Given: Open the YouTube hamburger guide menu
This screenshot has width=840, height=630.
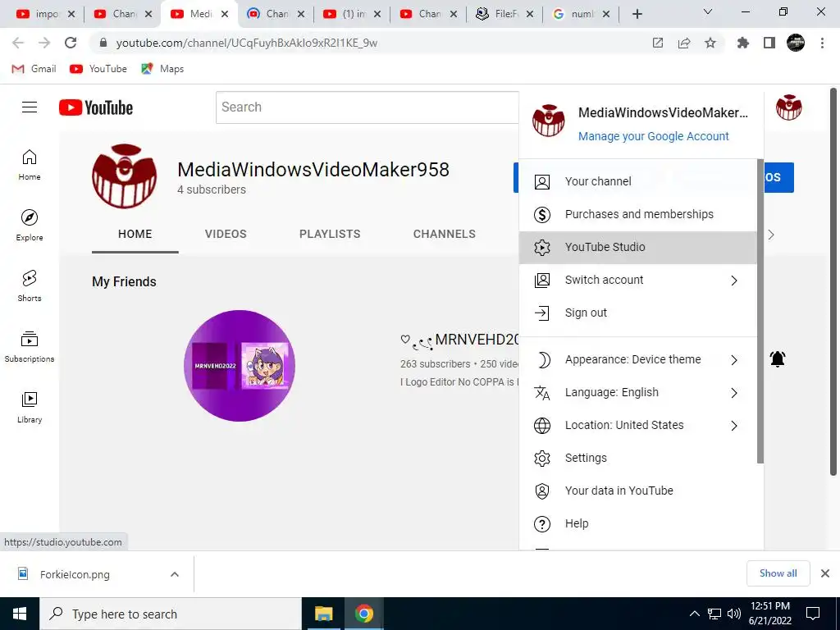Looking at the screenshot, I should click(x=30, y=107).
